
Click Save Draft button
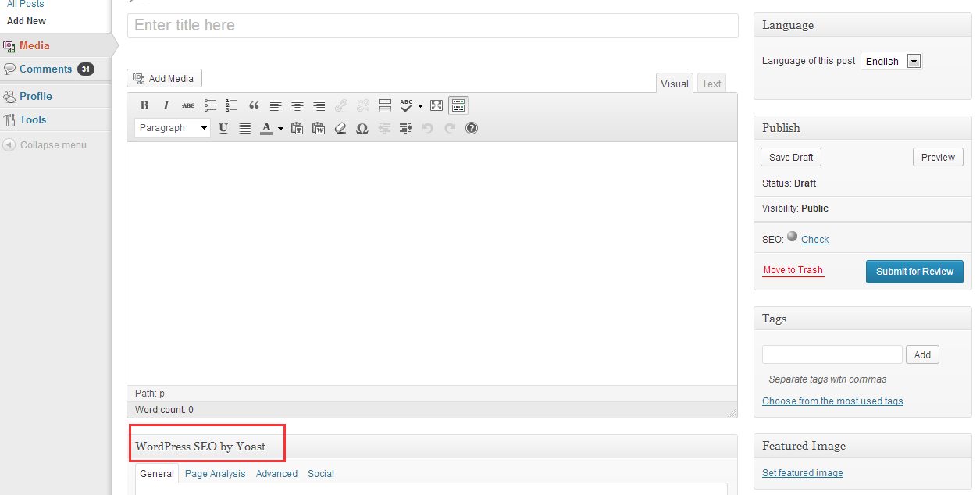click(791, 157)
